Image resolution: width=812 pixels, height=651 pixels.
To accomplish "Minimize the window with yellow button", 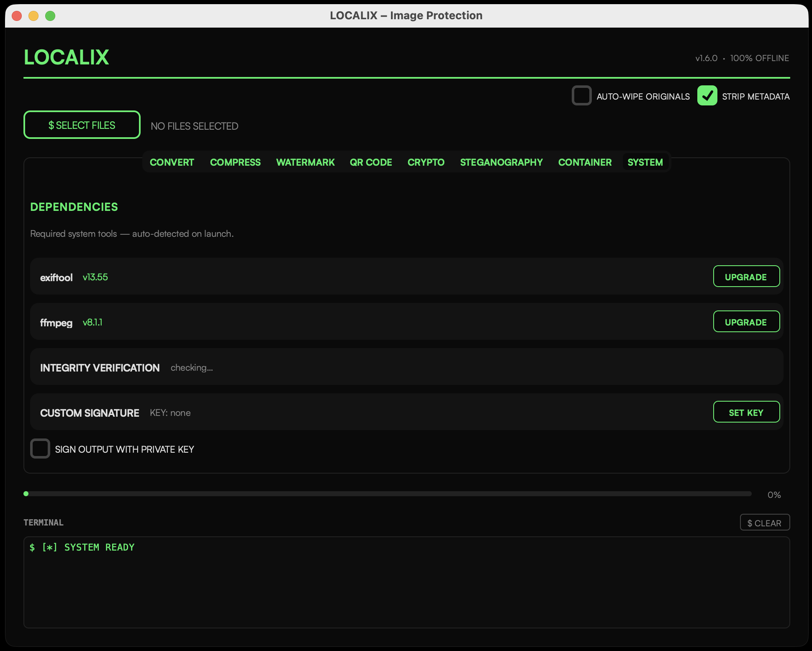I will pyautogui.click(x=33, y=16).
